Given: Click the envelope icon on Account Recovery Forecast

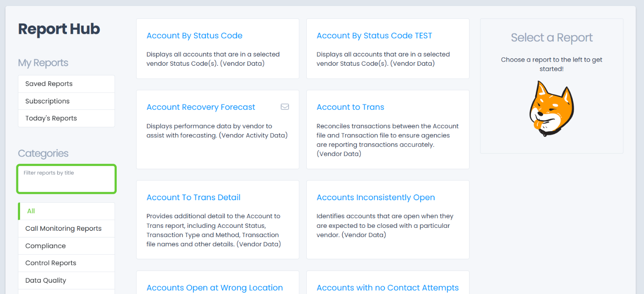Looking at the screenshot, I should tap(285, 107).
